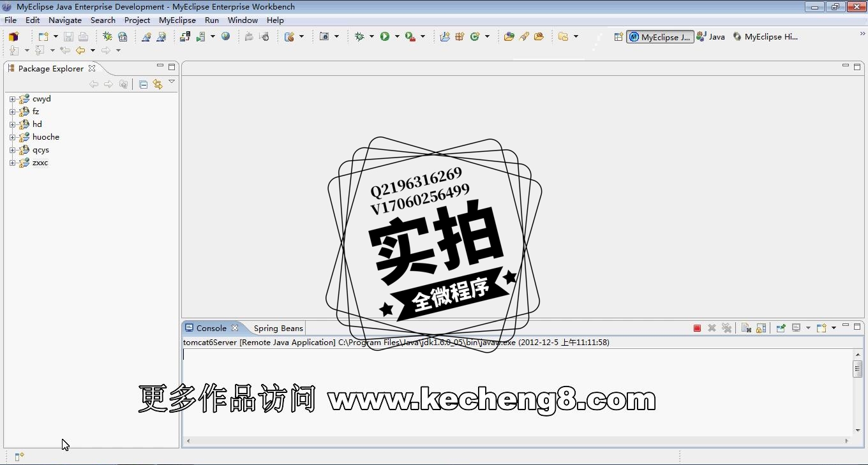Click the Open Perspective icon
Viewport: 868px width, 465px height.
[618, 36]
